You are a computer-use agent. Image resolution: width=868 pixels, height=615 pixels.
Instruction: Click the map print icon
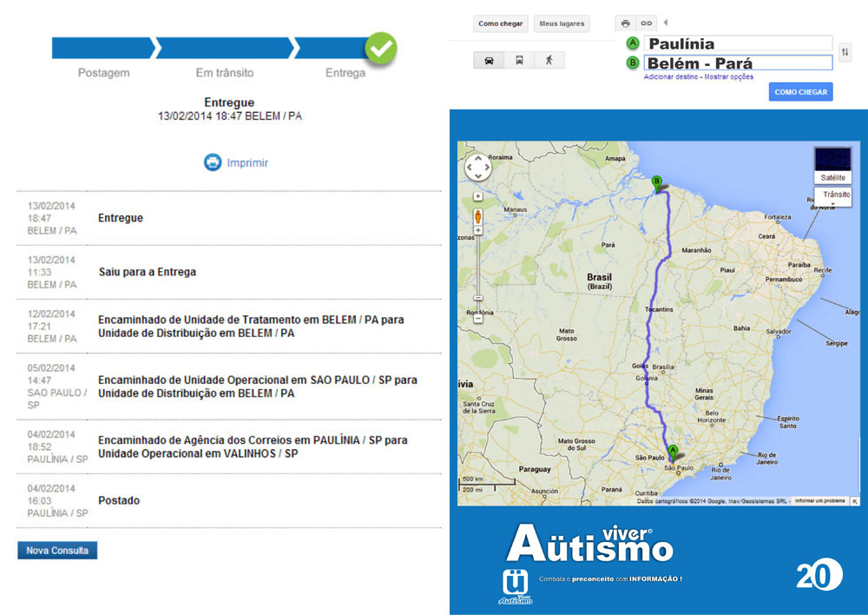pos(625,23)
